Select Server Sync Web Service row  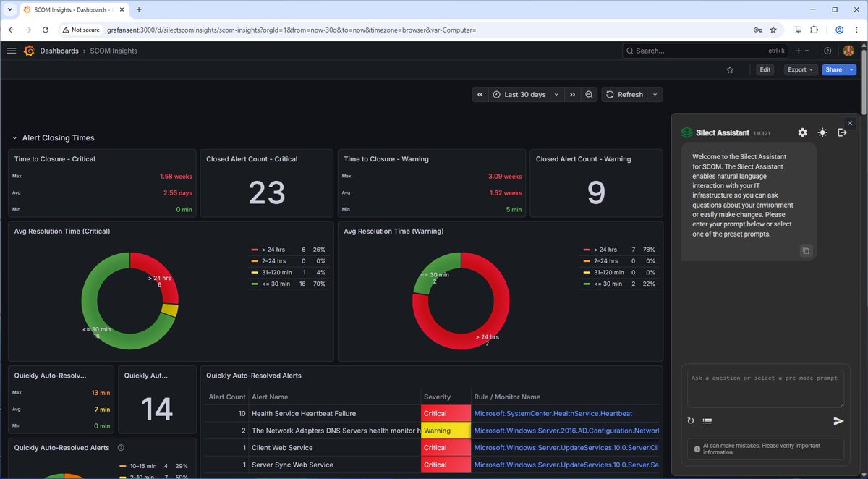[431, 465]
